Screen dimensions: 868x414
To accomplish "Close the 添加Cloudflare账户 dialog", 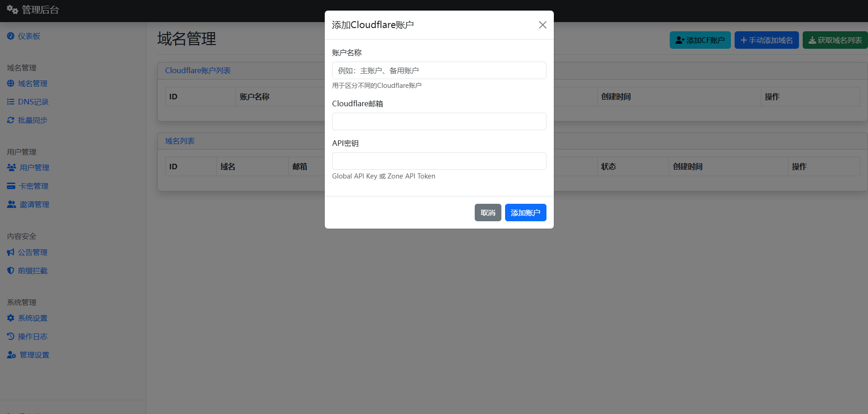I will click(x=543, y=25).
